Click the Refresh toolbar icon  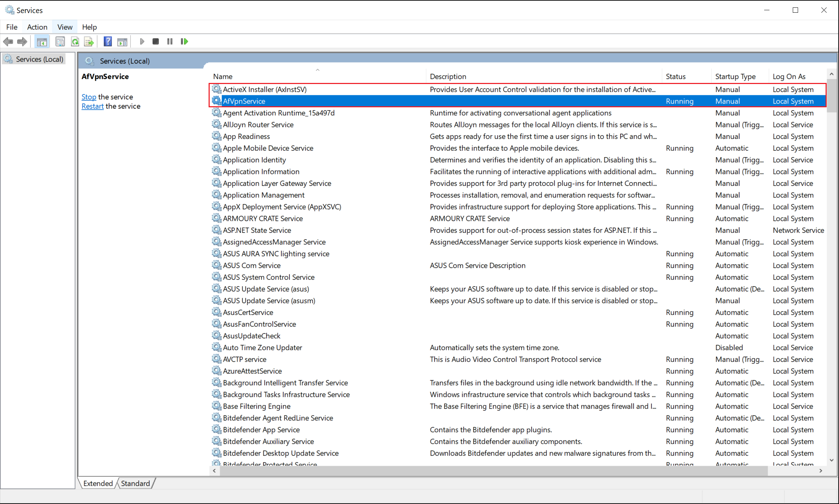click(x=75, y=42)
